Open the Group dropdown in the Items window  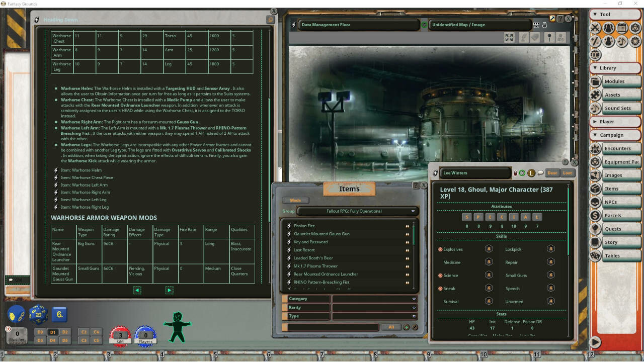point(414,211)
